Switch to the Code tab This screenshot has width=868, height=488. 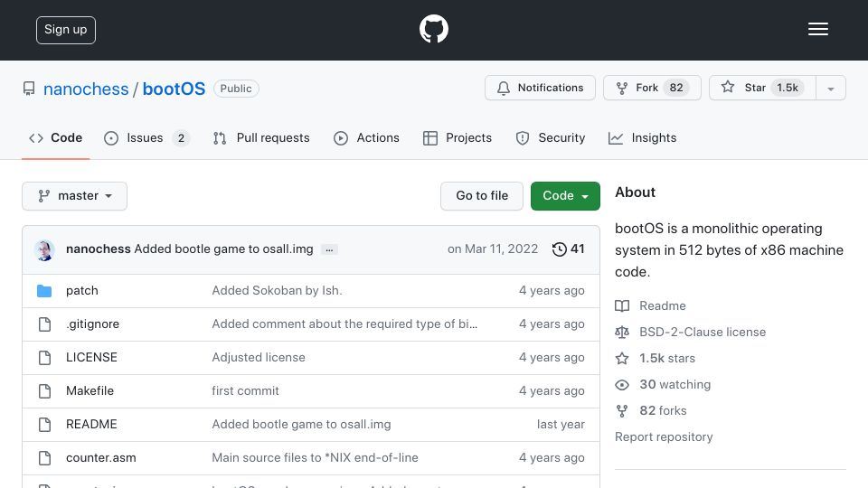55,137
